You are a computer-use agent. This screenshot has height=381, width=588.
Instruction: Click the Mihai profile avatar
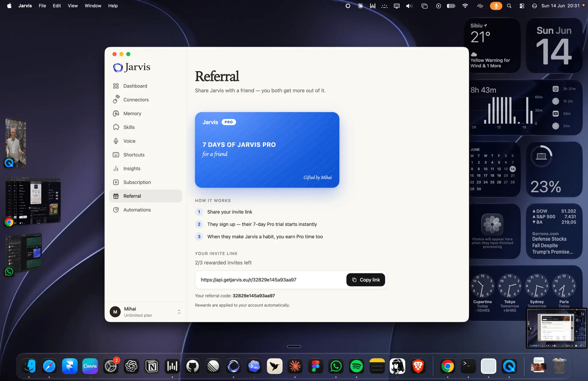pos(115,312)
